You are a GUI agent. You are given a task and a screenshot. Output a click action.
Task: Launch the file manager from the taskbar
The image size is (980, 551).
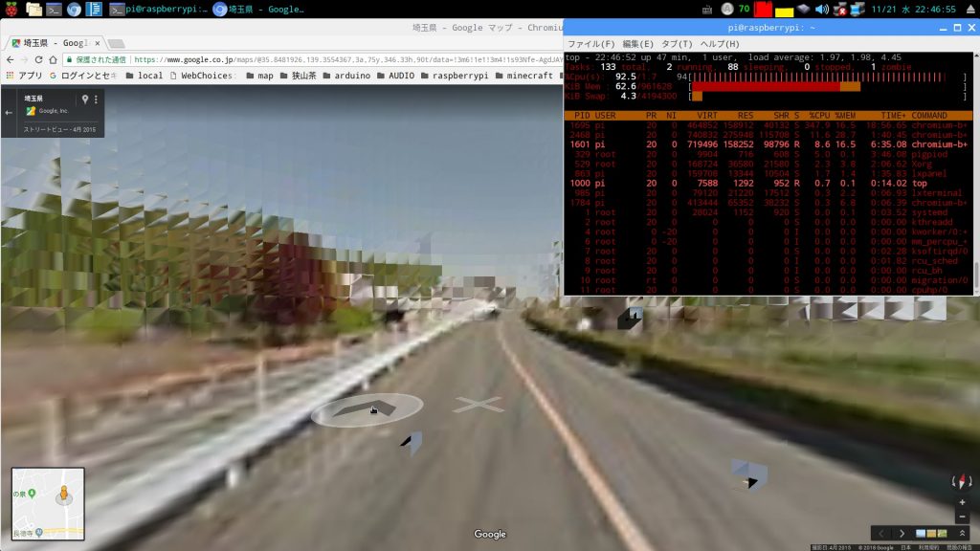click(x=34, y=10)
